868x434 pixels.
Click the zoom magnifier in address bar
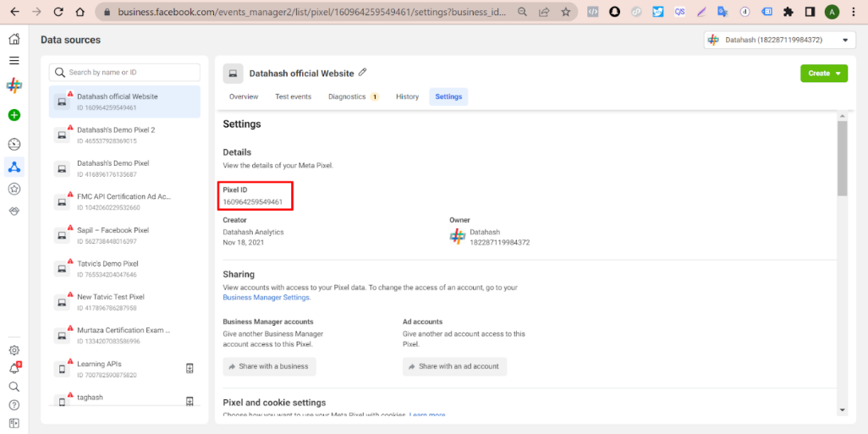(522, 12)
